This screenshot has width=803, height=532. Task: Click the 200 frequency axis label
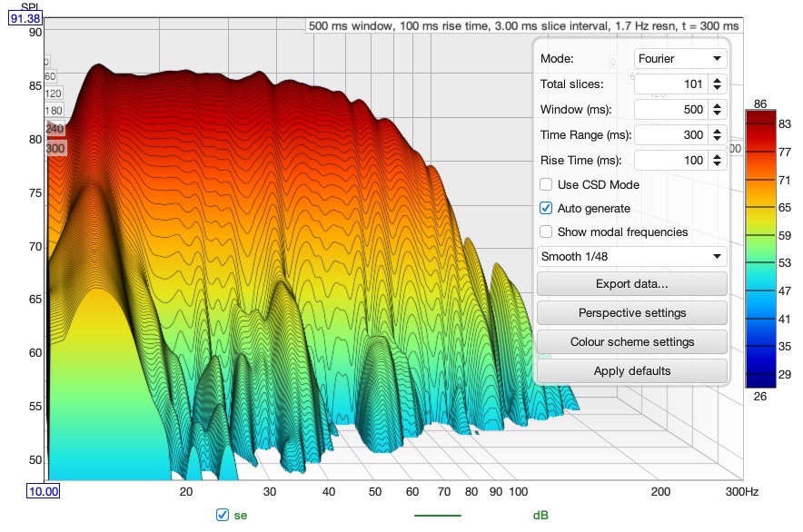pos(660,491)
